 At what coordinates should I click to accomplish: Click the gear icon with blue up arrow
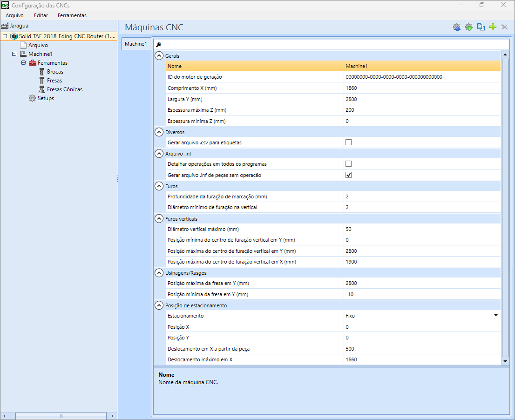click(x=456, y=27)
